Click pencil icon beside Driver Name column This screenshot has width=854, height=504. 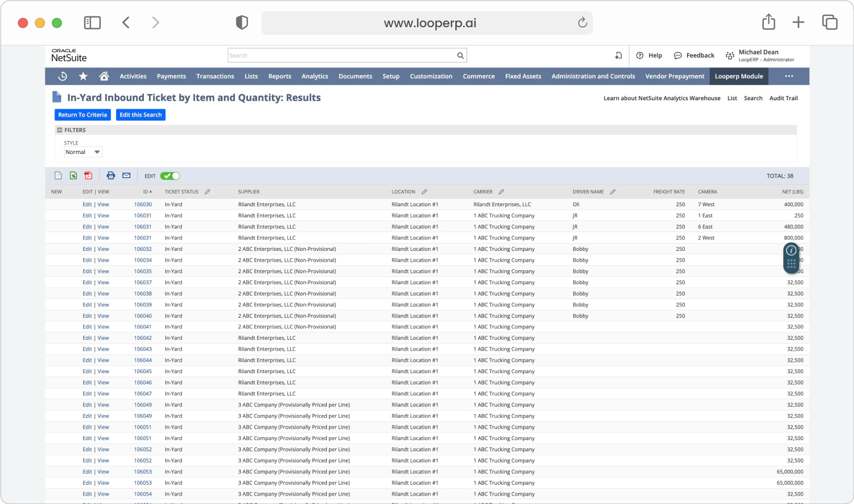pos(613,192)
